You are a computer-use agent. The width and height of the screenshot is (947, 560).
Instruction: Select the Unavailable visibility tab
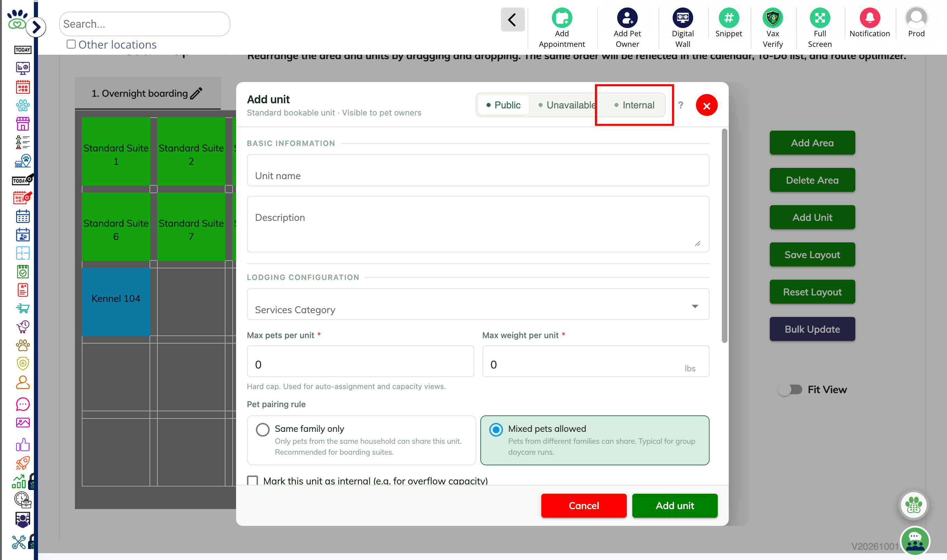point(567,105)
